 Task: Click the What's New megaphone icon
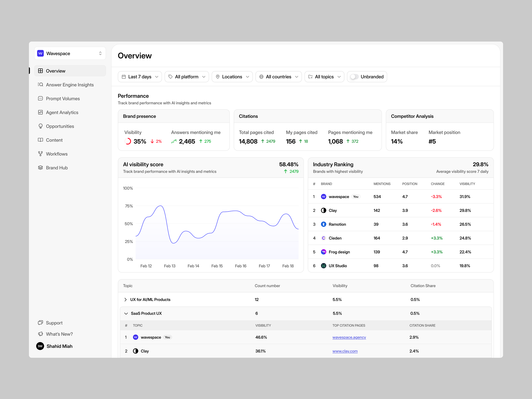pos(40,334)
